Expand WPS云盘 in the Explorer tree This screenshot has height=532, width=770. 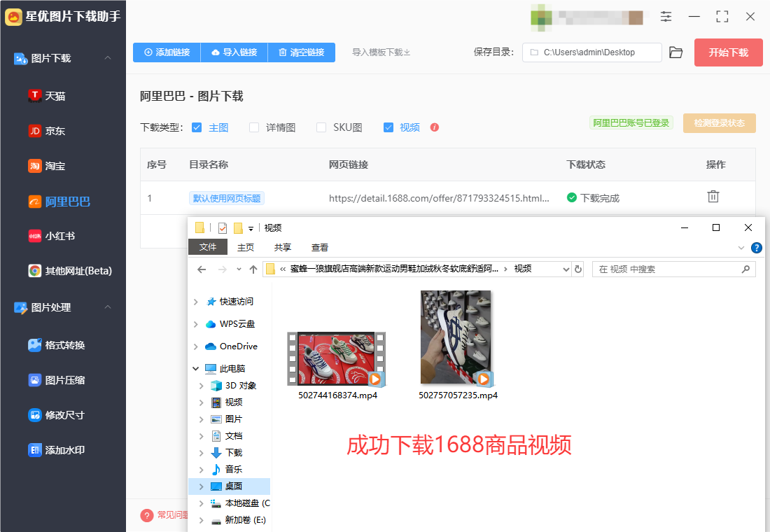pyautogui.click(x=195, y=324)
